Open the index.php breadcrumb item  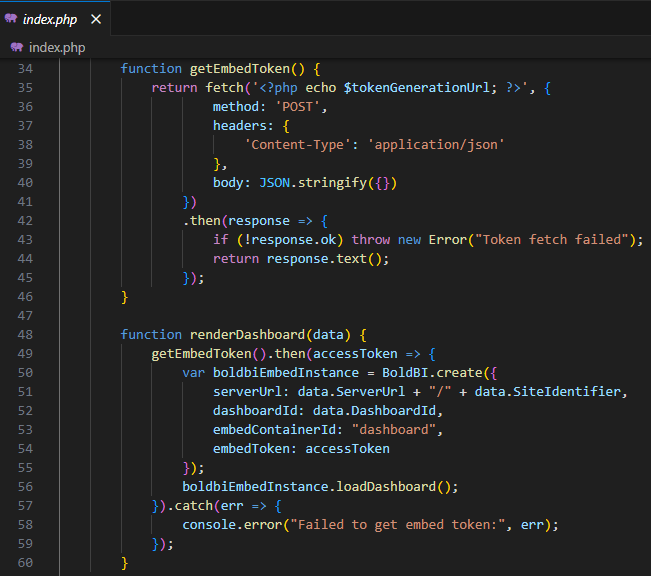tap(56, 47)
